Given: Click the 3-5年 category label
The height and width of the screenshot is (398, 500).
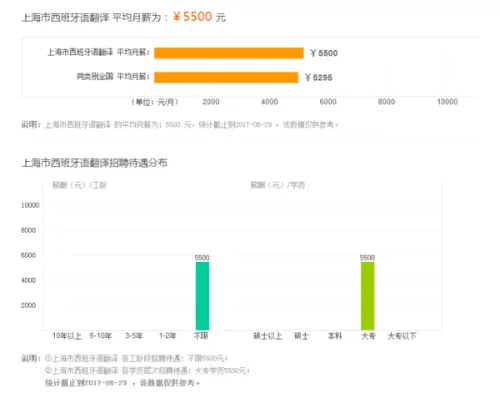Looking at the screenshot, I should point(134,336).
